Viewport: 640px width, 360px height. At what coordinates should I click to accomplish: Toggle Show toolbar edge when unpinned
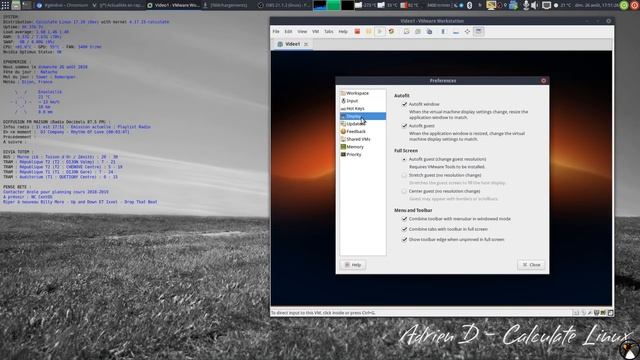404,240
